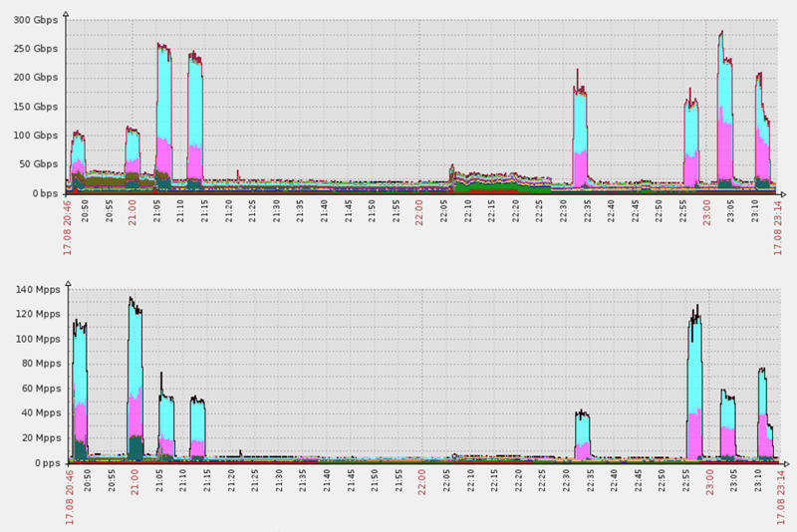Click the 21:45 time label on Gbps chart
This screenshot has height=532, width=797.
coord(348,210)
